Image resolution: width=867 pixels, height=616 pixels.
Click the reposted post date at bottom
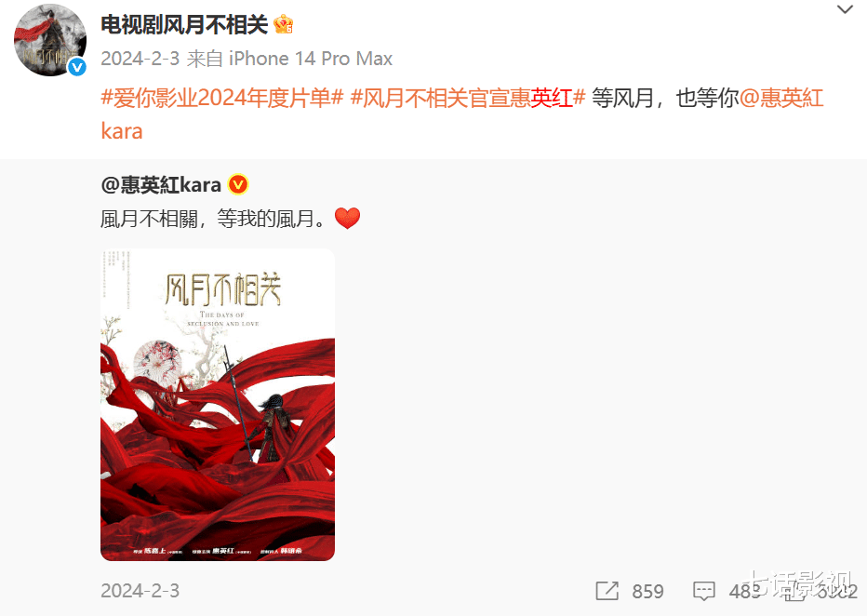tap(140, 591)
